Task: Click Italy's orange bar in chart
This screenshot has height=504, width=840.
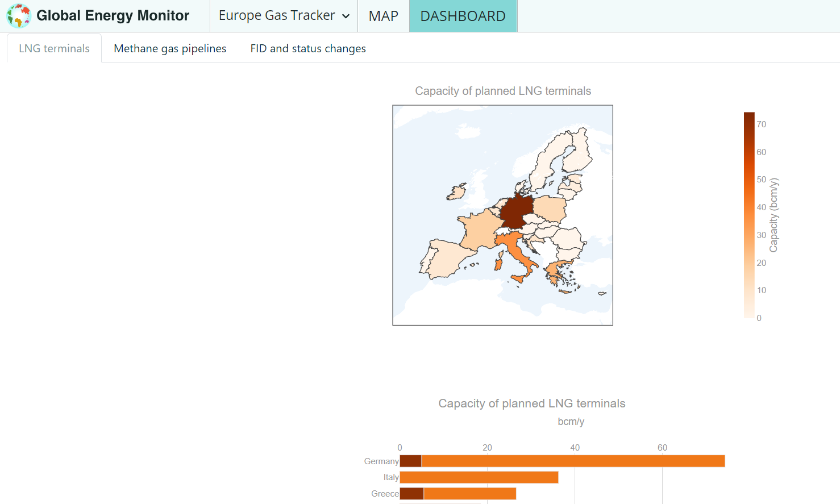Action: [x=479, y=477]
